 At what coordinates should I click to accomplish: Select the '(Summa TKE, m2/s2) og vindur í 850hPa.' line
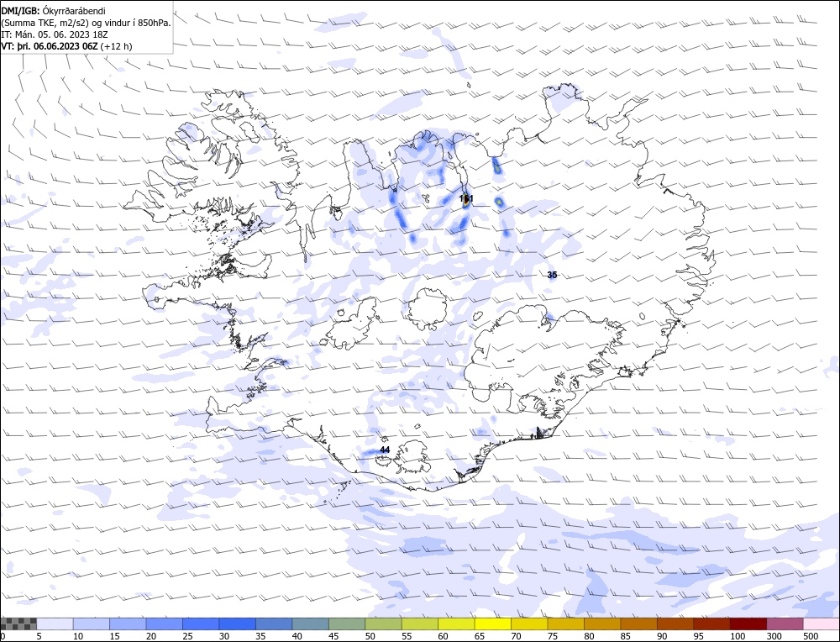tap(87, 23)
